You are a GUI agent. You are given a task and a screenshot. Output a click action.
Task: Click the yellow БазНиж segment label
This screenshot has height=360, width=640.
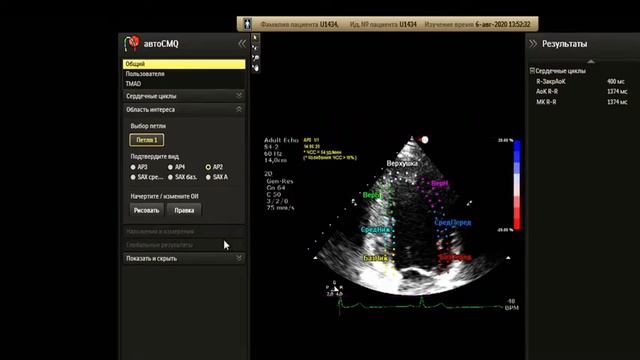(376, 258)
